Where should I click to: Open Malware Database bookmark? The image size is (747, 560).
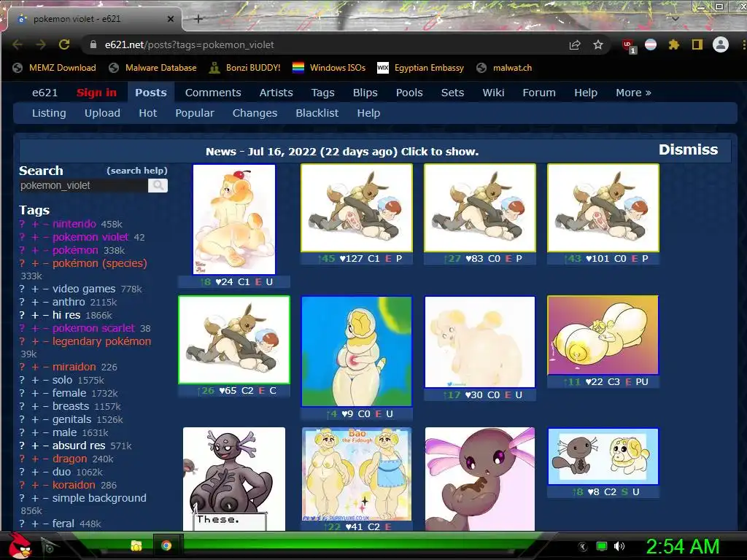pos(152,68)
